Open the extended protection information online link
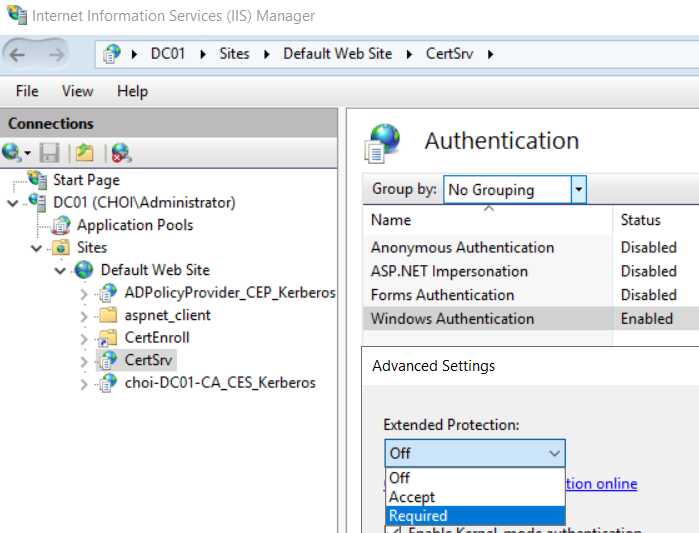699x533 pixels. pos(601,484)
